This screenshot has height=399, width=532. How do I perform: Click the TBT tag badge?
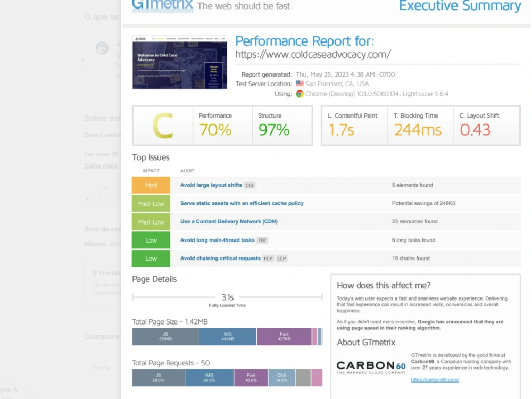pyautogui.click(x=262, y=240)
